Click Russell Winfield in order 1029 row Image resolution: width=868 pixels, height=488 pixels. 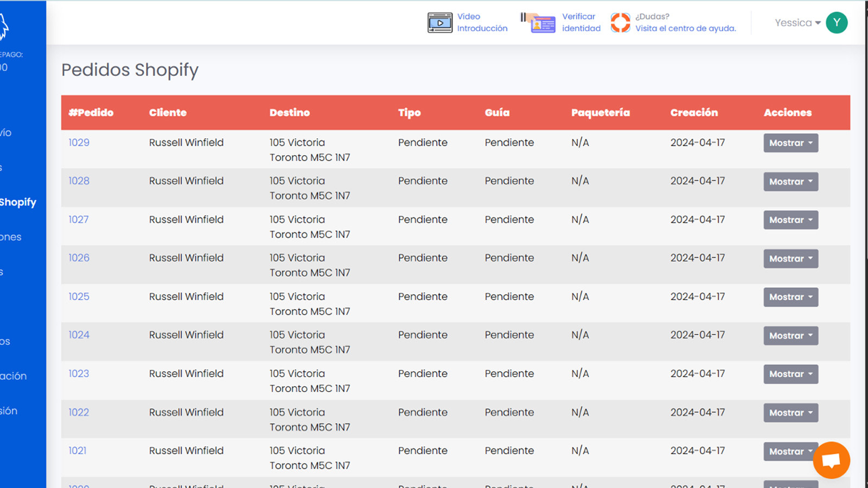point(186,143)
